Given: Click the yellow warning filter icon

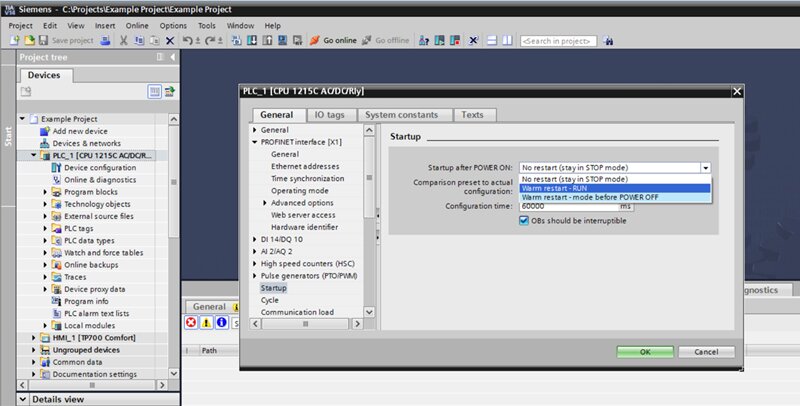Looking at the screenshot, I should coord(206,322).
